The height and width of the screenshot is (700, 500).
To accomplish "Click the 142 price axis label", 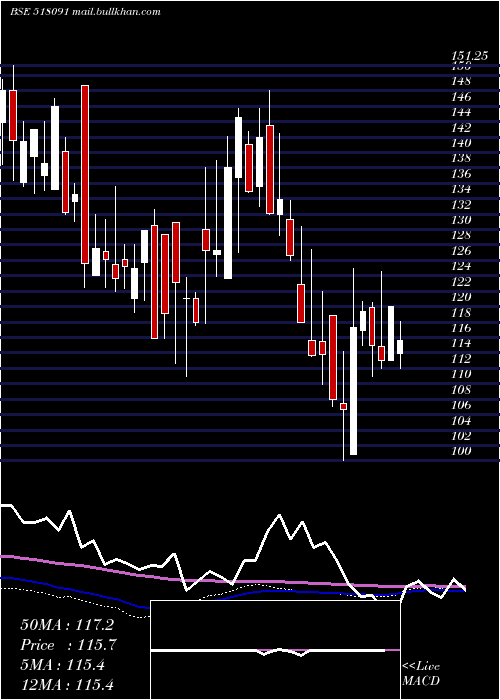I will 461,128.
